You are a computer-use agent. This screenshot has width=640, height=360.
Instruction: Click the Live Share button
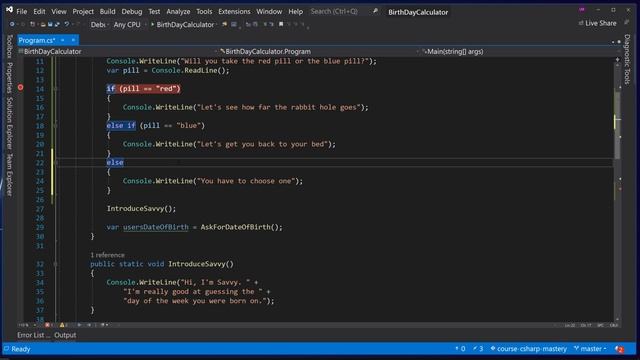coord(597,23)
